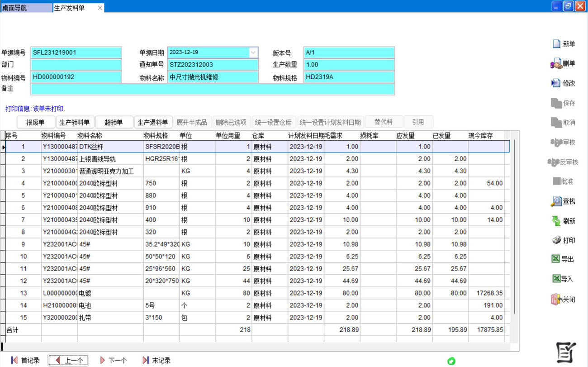Jump to 末记录 last record
588x367 pixels.
point(156,360)
